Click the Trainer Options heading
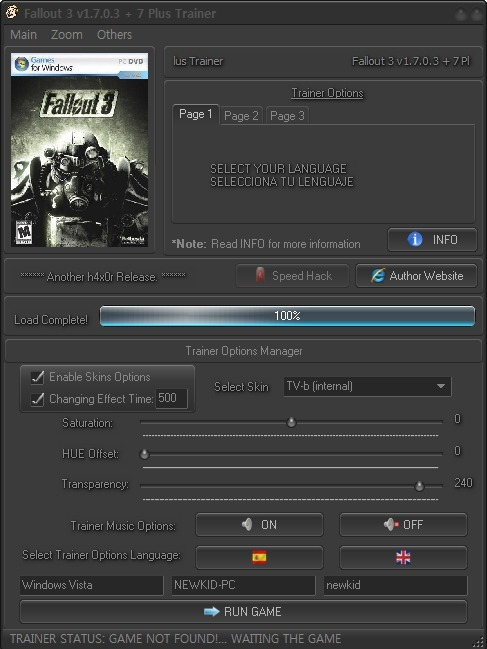 tap(327, 93)
